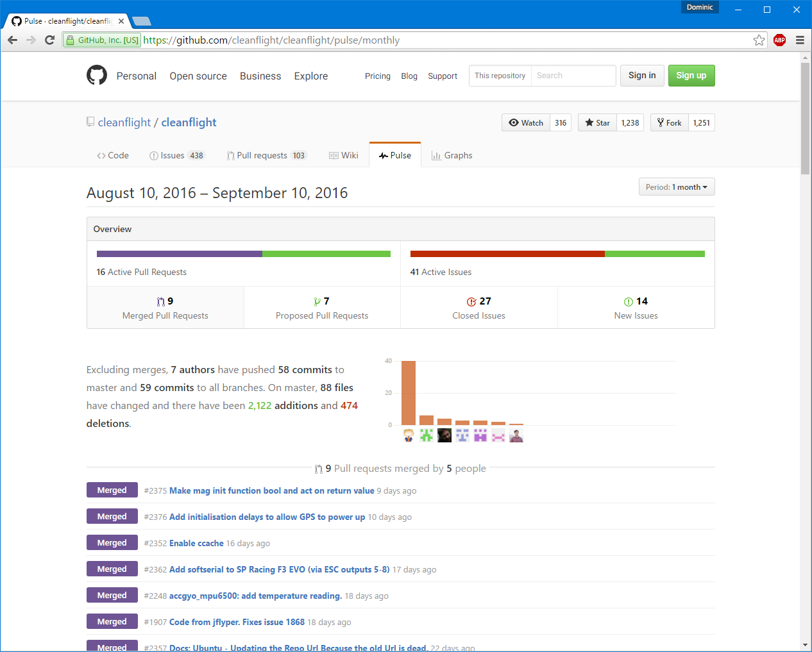Open PR Code from jflyper Fixes issue 1868

[237, 622]
